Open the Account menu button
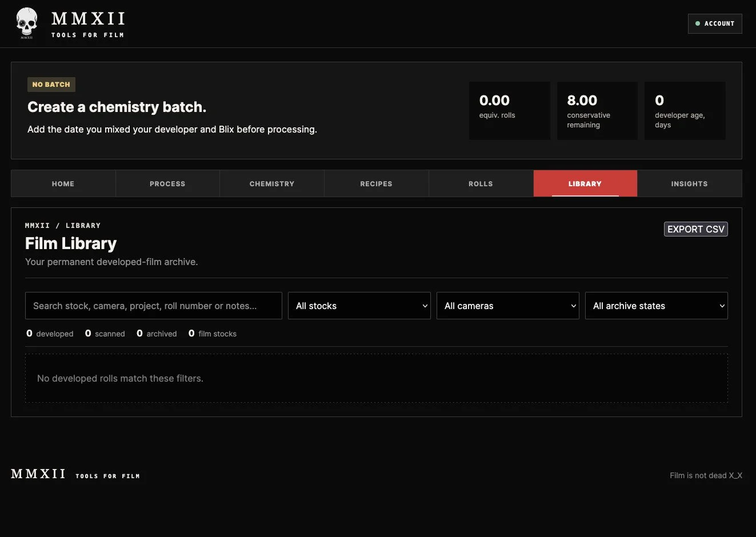Screen dimensions: 756x537 pos(715,23)
